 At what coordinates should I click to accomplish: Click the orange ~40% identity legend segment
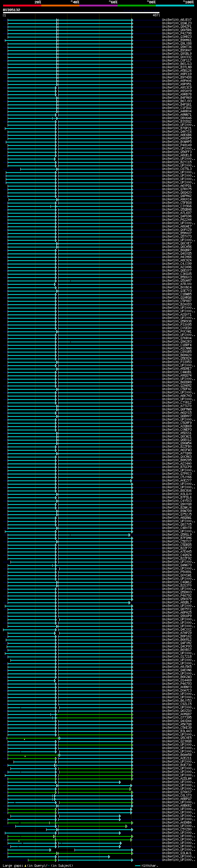[x=60, y=6]
